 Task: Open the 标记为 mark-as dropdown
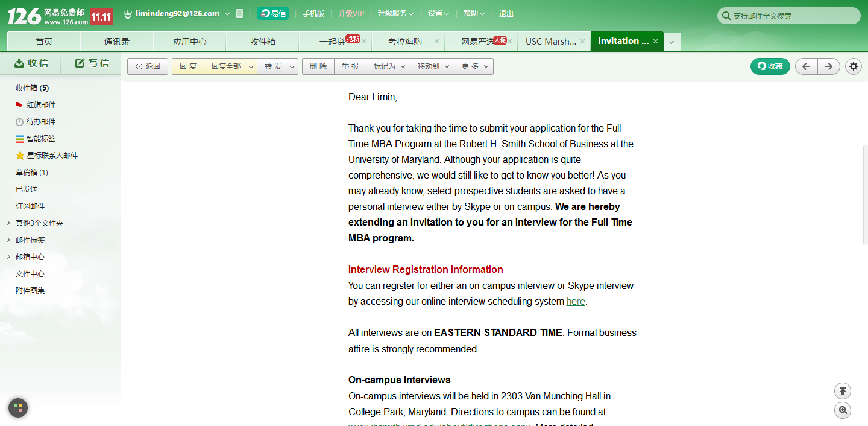pyautogui.click(x=388, y=66)
